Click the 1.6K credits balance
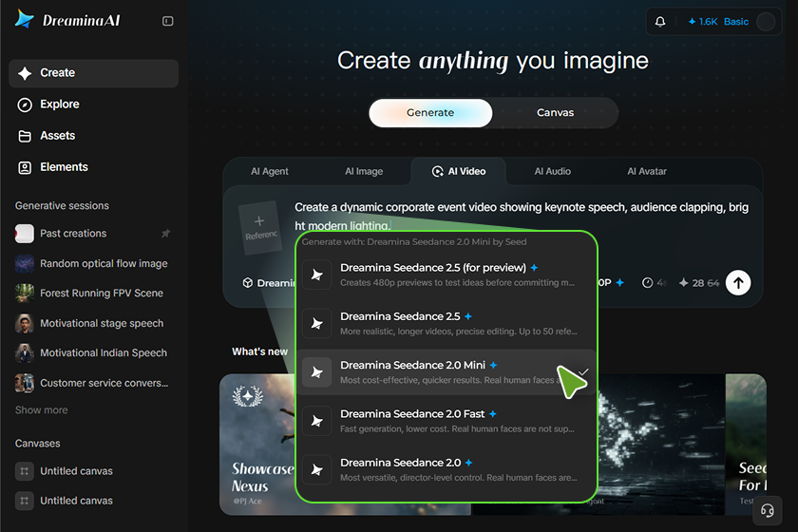The height and width of the screenshot is (532, 798). [x=703, y=22]
